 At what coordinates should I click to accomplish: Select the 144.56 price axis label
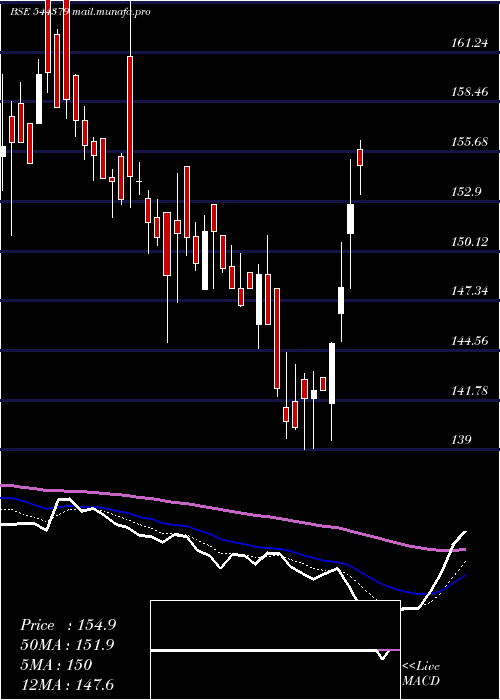tap(470, 341)
